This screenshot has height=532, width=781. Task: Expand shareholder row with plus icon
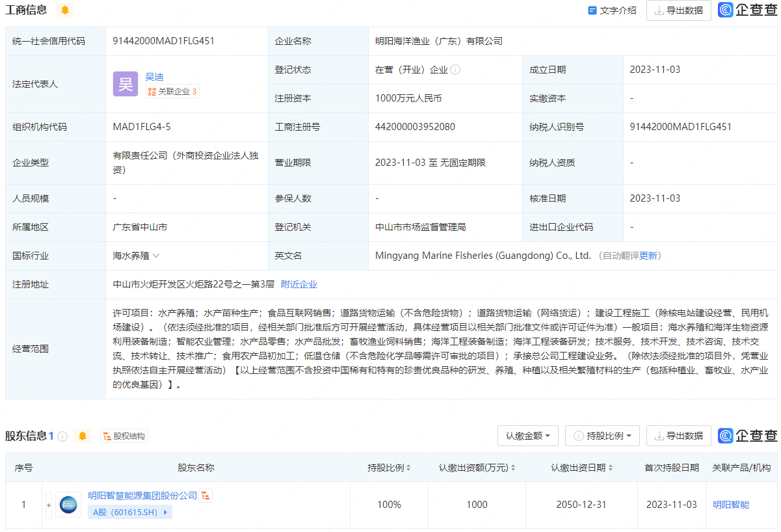[49, 505]
